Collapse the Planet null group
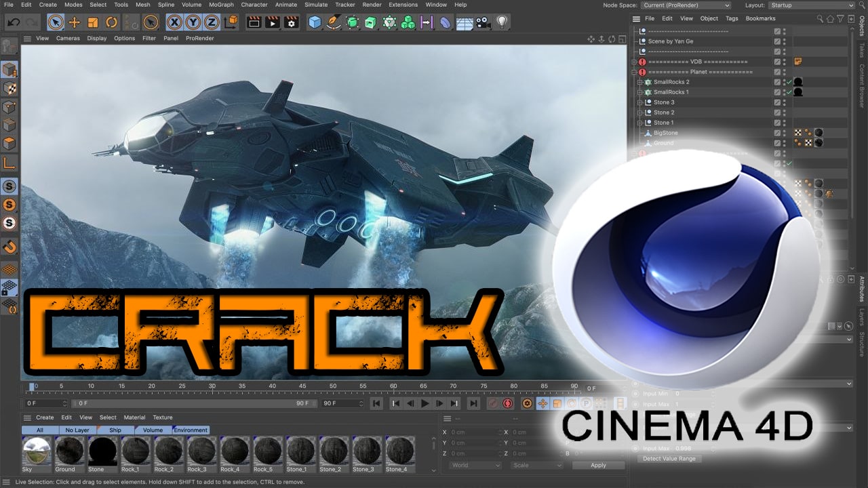868x488 pixels. pyautogui.click(x=634, y=72)
